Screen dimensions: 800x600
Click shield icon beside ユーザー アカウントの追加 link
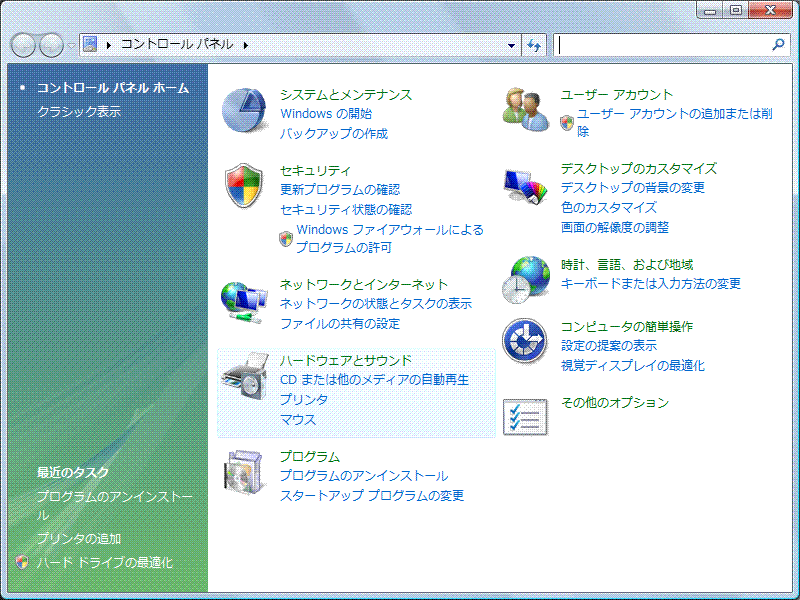[567, 122]
